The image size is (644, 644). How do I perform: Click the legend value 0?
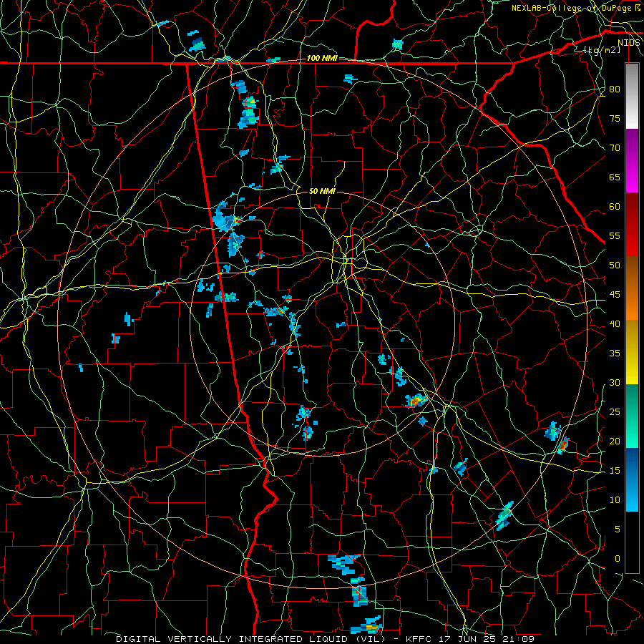[618, 559]
